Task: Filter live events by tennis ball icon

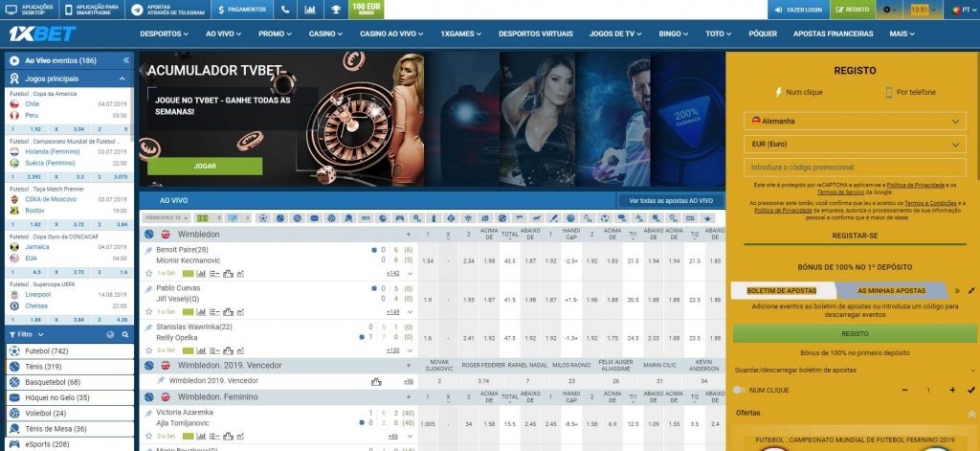Action: point(280,218)
